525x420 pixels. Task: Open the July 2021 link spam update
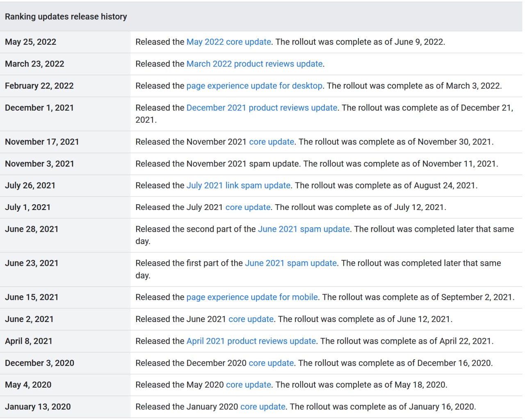(x=238, y=185)
